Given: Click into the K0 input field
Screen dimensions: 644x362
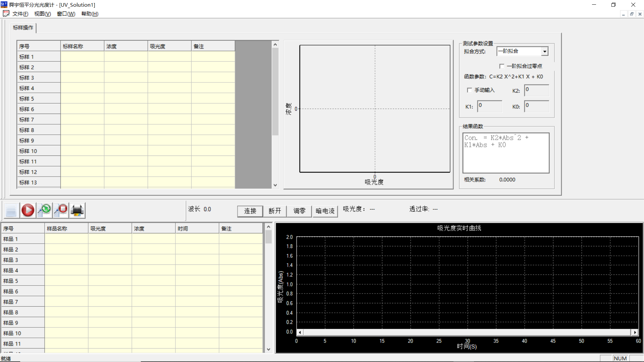Looking at the screenshot, I should pyautogui.click(x=537, y=106).
